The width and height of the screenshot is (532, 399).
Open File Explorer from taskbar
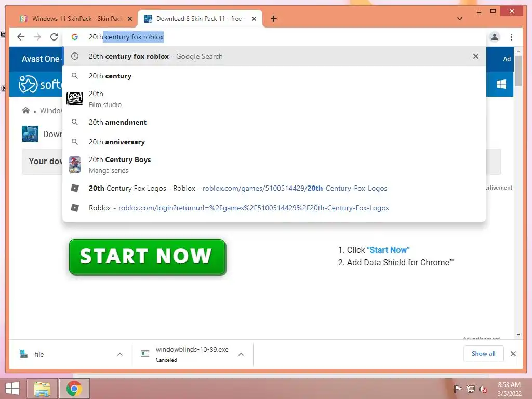(43, 389)
